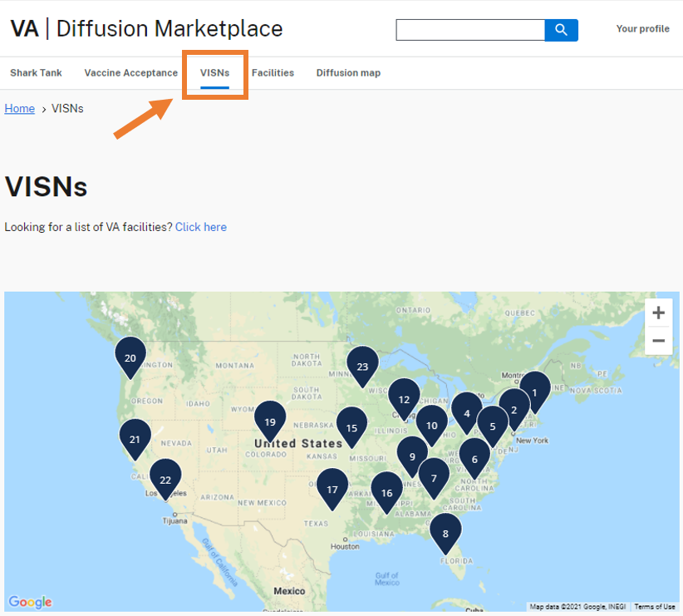Click the Map data ©2021 Google attribution

577,606
